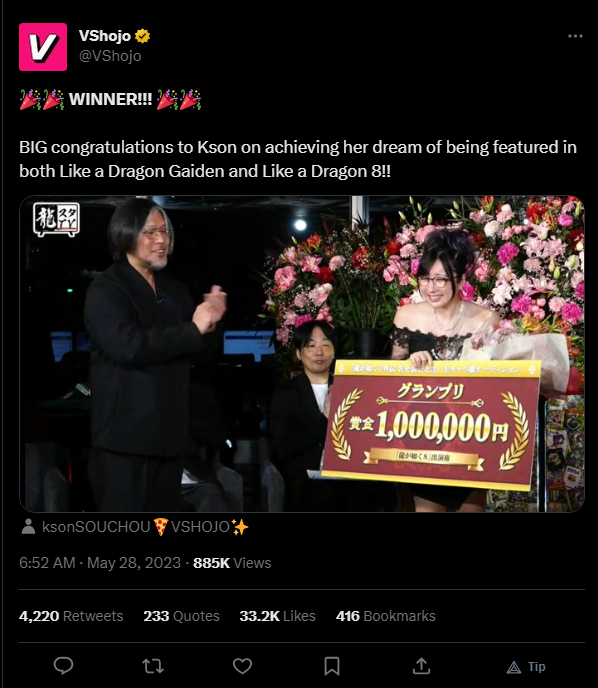
Task: View the 416 Bookmarks count
Action: [386, 616]
